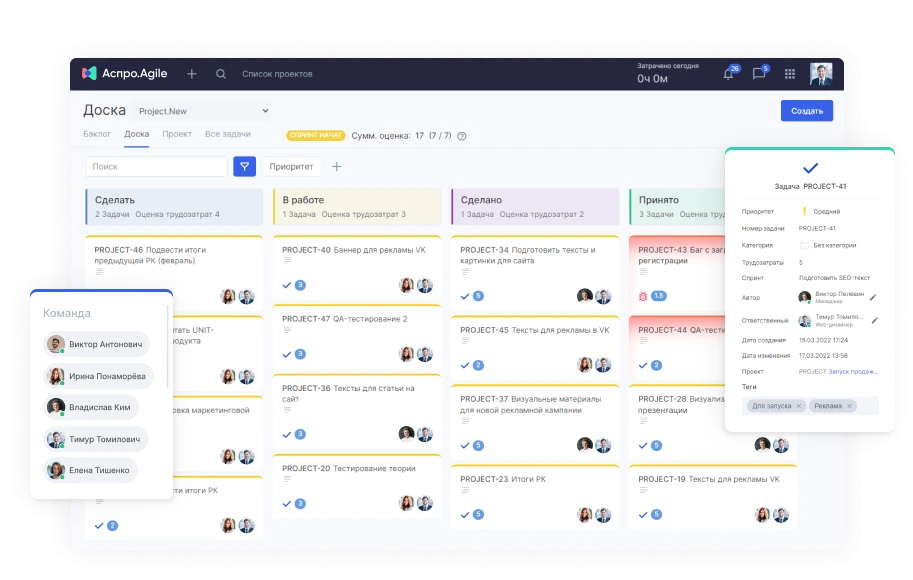Click checkmark icon on PROJECT-40 card
This screenshot has width=913, height=580.
coord(286,285)
